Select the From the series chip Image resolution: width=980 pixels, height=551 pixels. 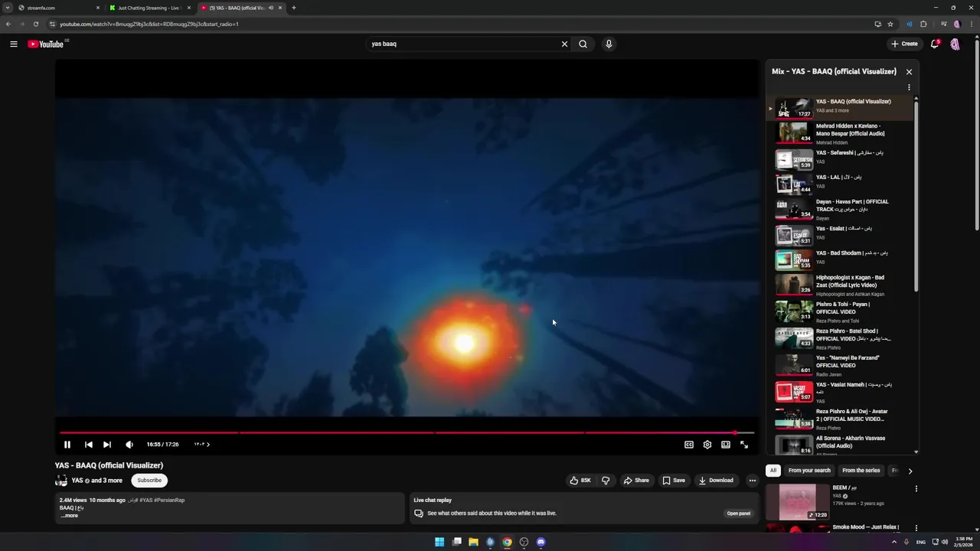pos(861,471)
